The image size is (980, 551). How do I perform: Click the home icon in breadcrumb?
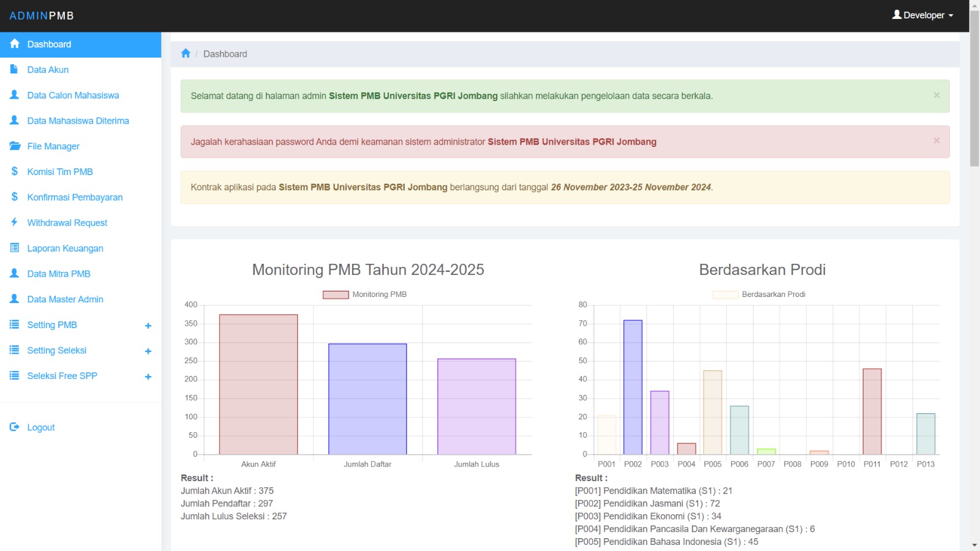(186, 53)
